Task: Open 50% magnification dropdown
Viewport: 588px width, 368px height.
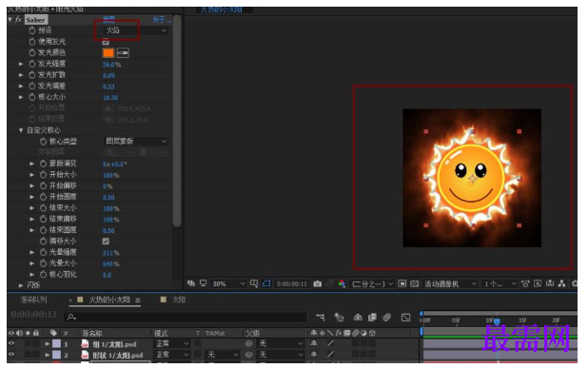Action: click(228, 284)
